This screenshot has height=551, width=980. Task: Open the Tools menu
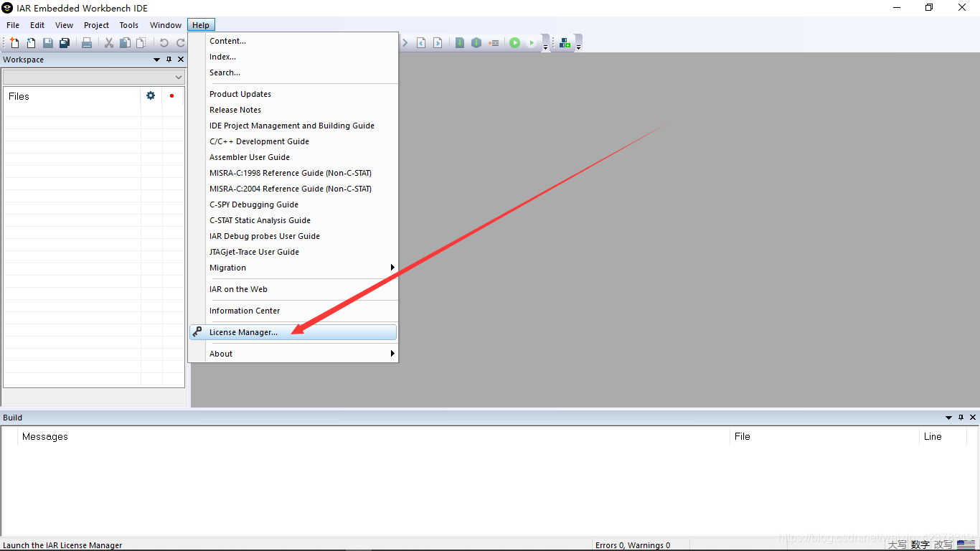tap(129, 25)
